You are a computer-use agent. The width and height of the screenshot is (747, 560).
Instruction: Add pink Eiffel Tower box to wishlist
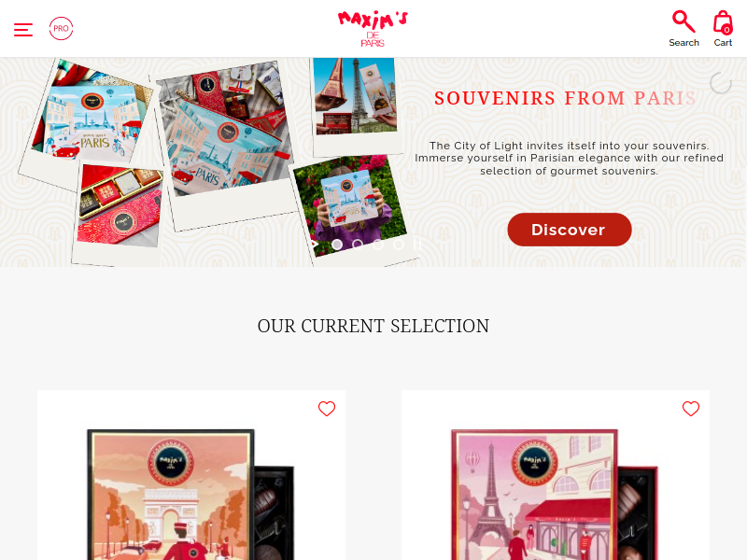pyautogui.click(x=691, y=409)
